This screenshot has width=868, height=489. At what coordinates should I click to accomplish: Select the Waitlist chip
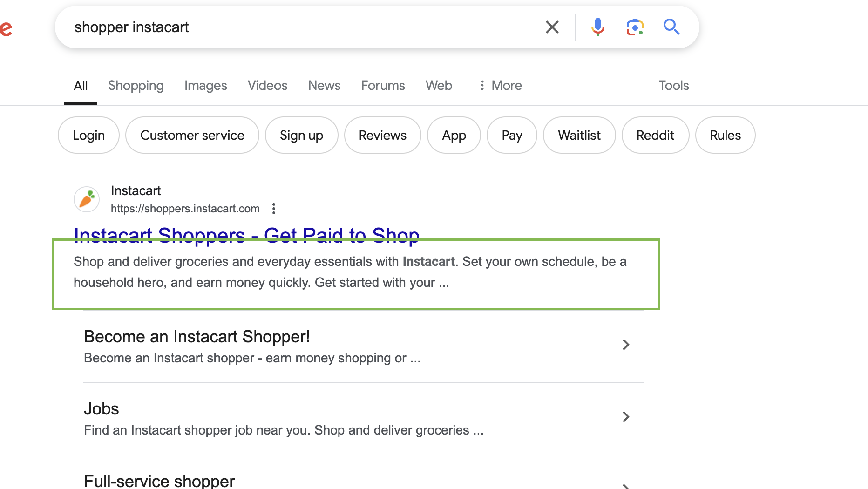pos(579,135)
